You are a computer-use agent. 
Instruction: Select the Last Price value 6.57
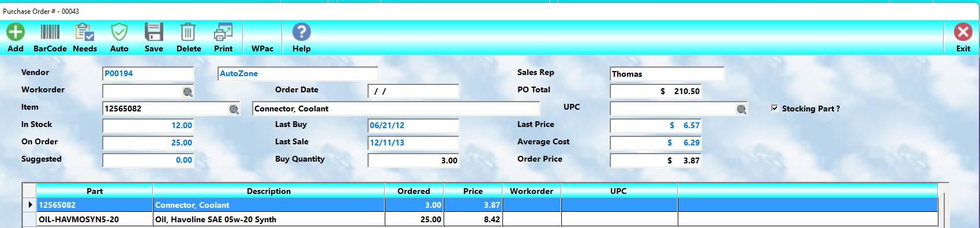click(656, 126)
